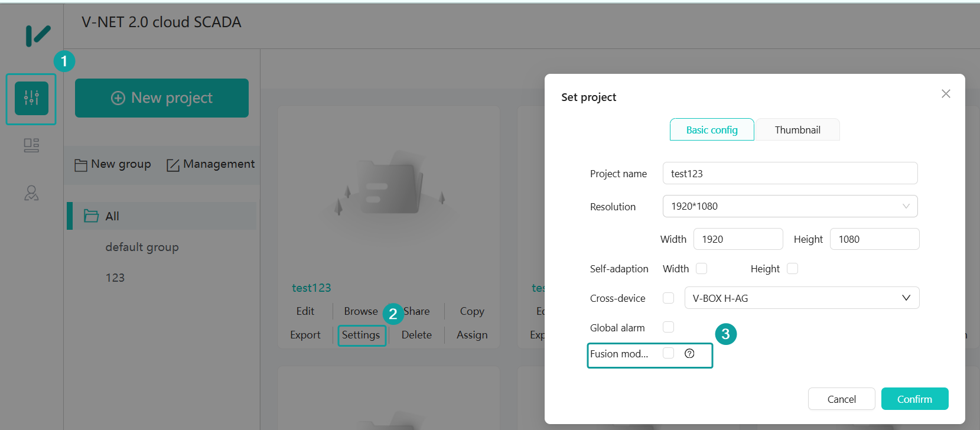The image size is (980, 430).
Task: Click the Management edit icon
Action: (x=173, y=165)
